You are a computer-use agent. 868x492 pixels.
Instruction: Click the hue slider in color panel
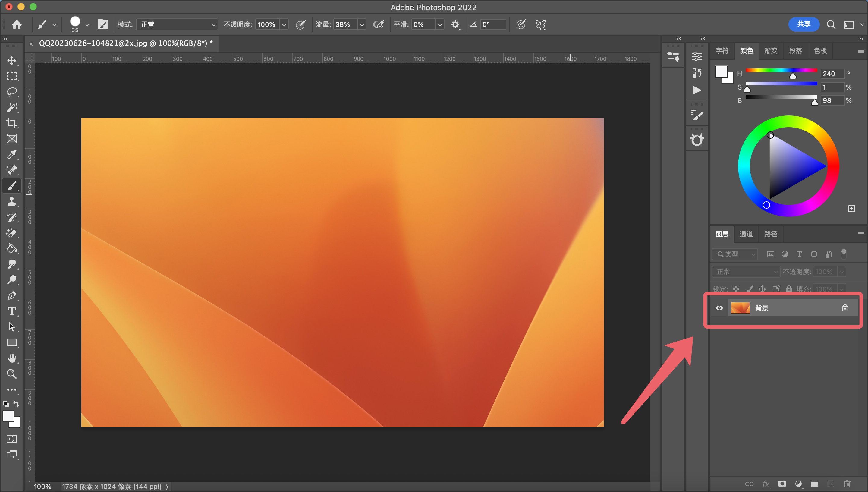click(x=781, y=70)
